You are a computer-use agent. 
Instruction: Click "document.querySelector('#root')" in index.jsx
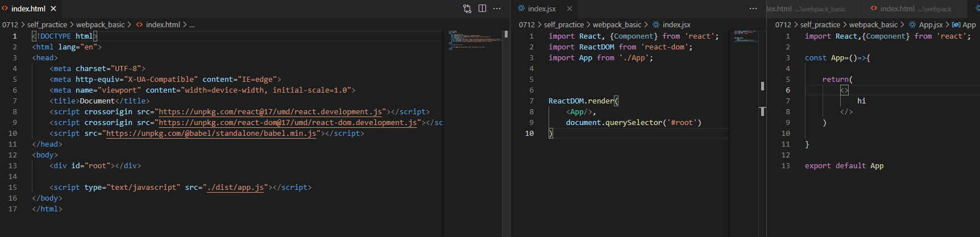[634, 123]
